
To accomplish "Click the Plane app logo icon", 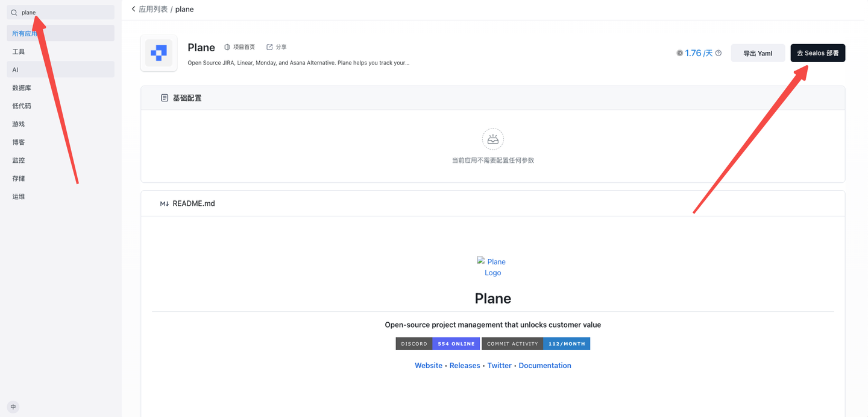I will click(159, 53).
